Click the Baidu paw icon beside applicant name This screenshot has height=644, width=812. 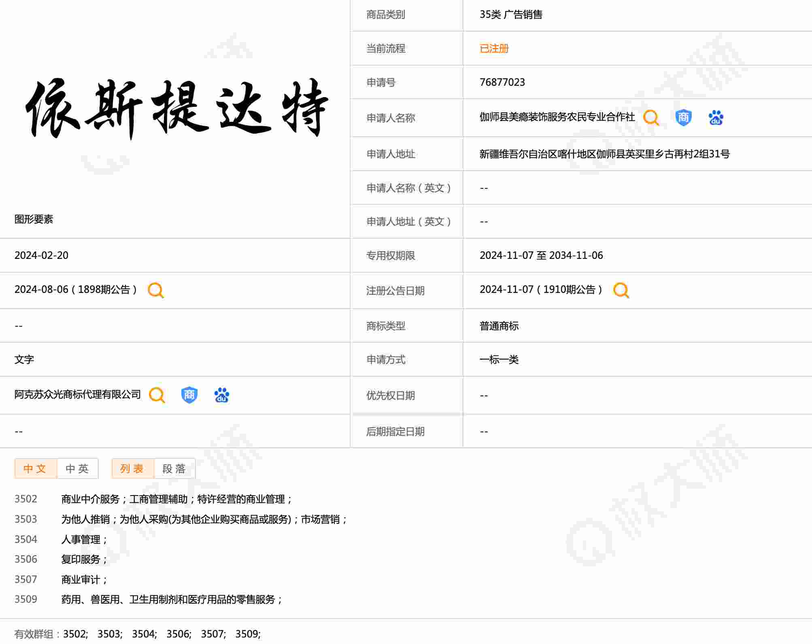tap(716, 118)
